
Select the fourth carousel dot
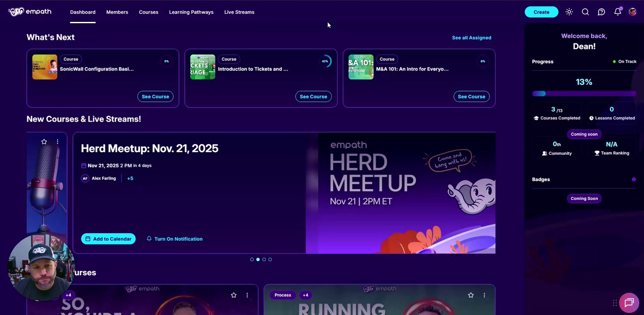pos(270,259)
